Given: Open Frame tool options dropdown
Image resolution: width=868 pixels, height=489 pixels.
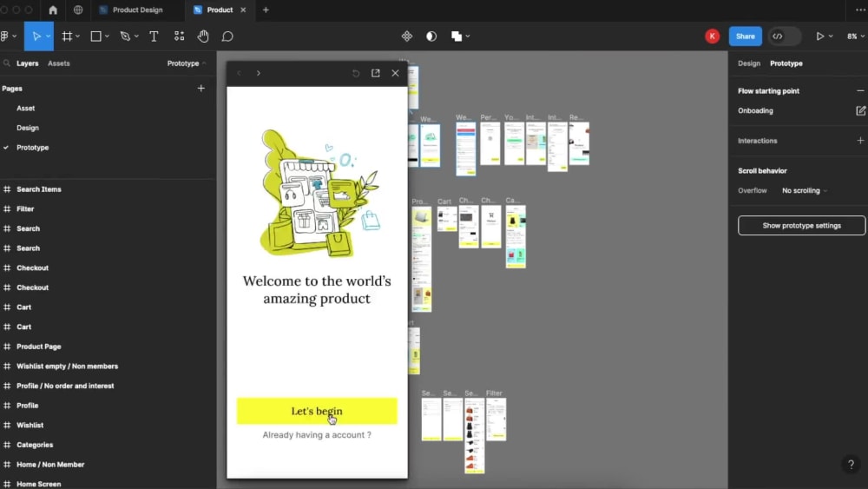Looking at the screenshot, I should tap(78, 36).
